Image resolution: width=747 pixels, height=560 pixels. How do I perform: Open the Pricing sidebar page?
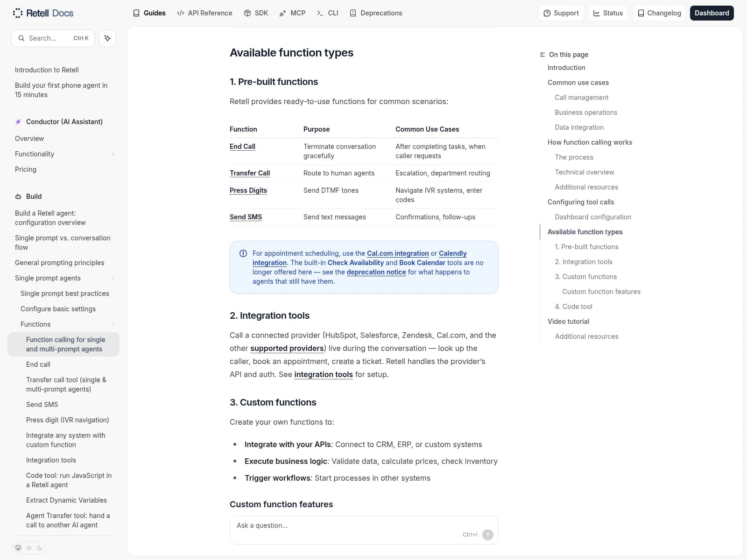coord(26,169)
